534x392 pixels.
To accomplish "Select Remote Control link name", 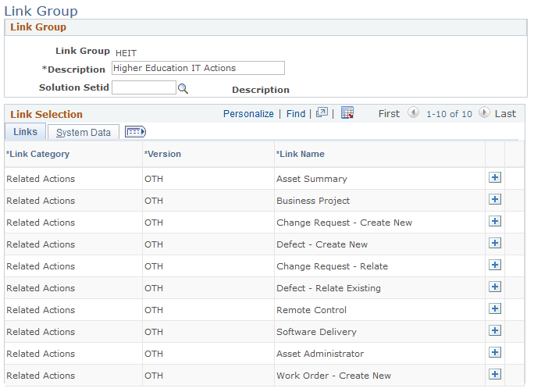I will (x=311, y=310).
